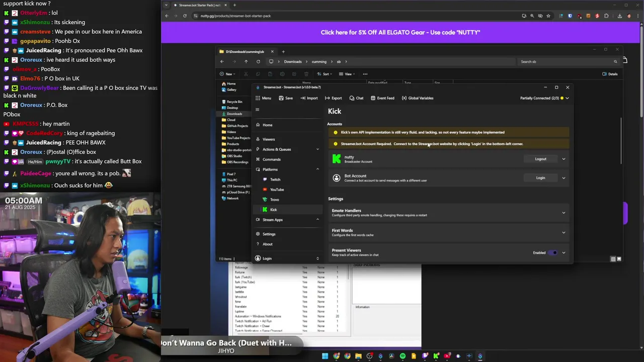The height and width of the screenshot is (362, 644).
Task: Open the Event Feed in Streamer.bot
Action: (x=382, y=98)
